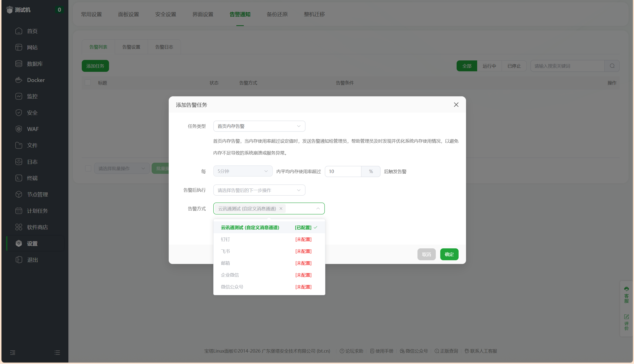634x364 pixels.
Task: Open the 软件商店 app store icon
Action: coord(19,227)
